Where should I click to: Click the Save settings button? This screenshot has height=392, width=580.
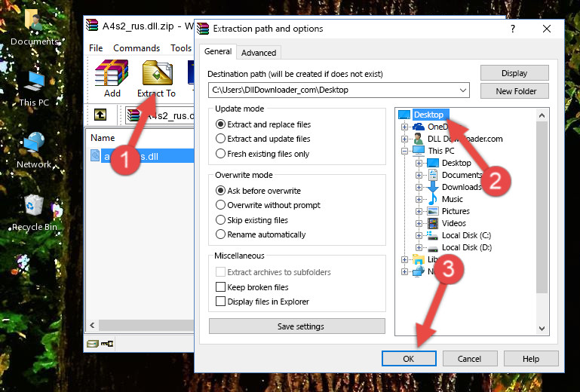pos(297,326)
